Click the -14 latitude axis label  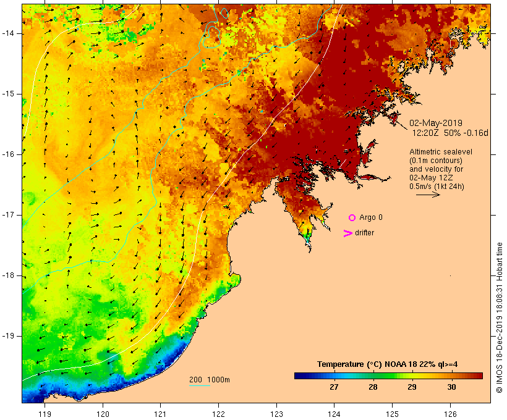[x=7, y=33]
